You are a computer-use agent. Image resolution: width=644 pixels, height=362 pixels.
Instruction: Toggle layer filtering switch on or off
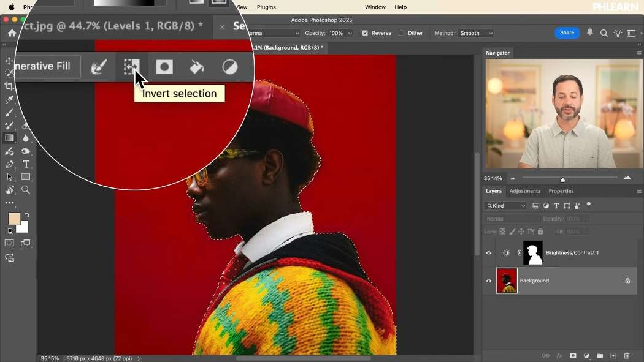pyautogui.click(x=589, y=204)
